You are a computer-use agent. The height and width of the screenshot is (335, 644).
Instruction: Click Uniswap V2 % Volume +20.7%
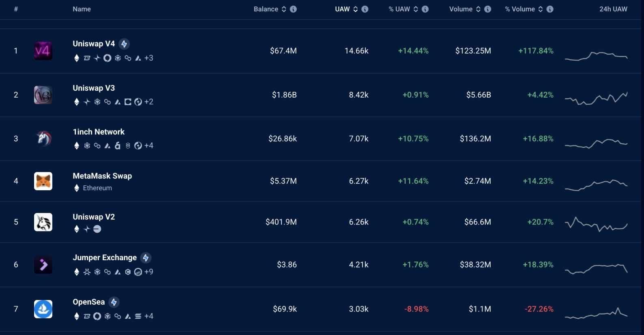click(540, 222)
